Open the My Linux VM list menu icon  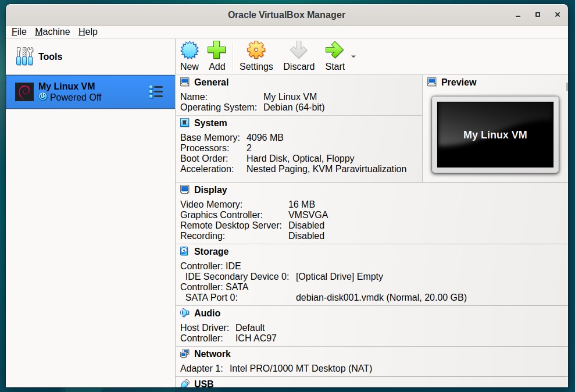(156, 92)
